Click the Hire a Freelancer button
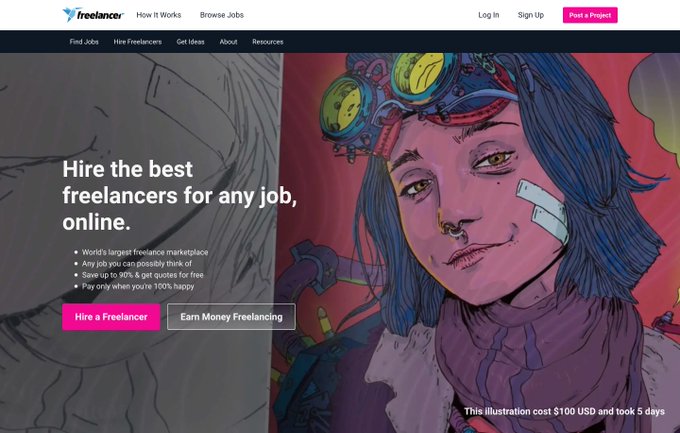 pyautogui.click(x=111, y=317)
